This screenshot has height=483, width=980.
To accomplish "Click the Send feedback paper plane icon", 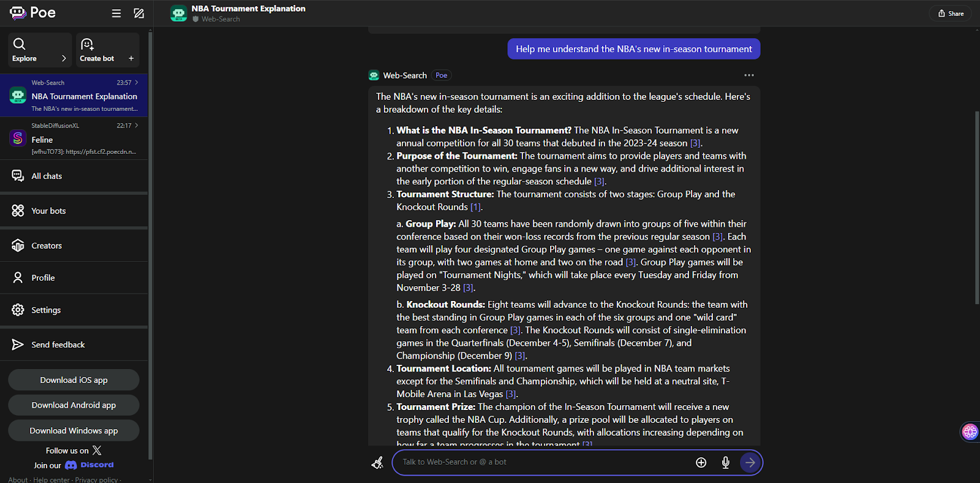I will [x=18, y=344].
